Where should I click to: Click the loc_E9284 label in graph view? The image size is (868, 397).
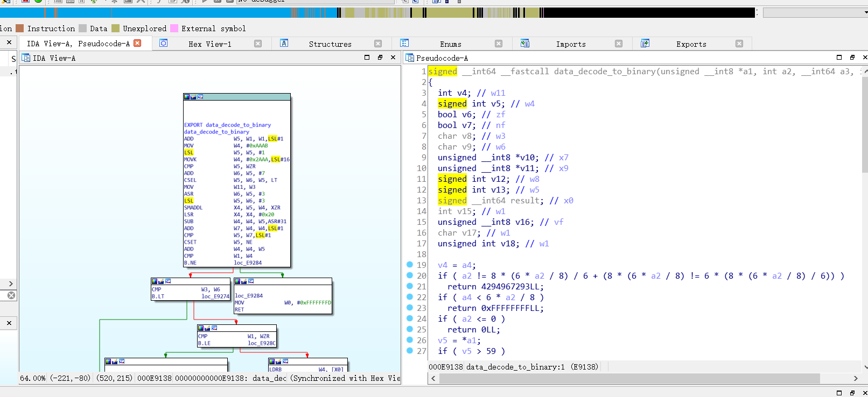click(248, 295)
